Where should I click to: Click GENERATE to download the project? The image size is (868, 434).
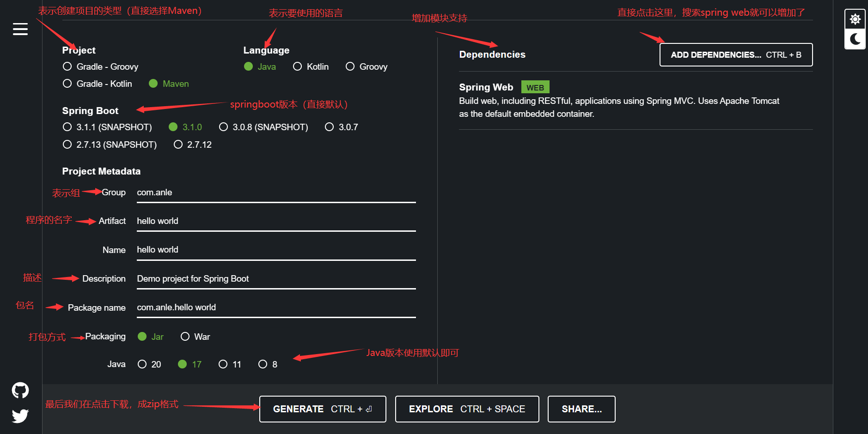coord(323,409)
